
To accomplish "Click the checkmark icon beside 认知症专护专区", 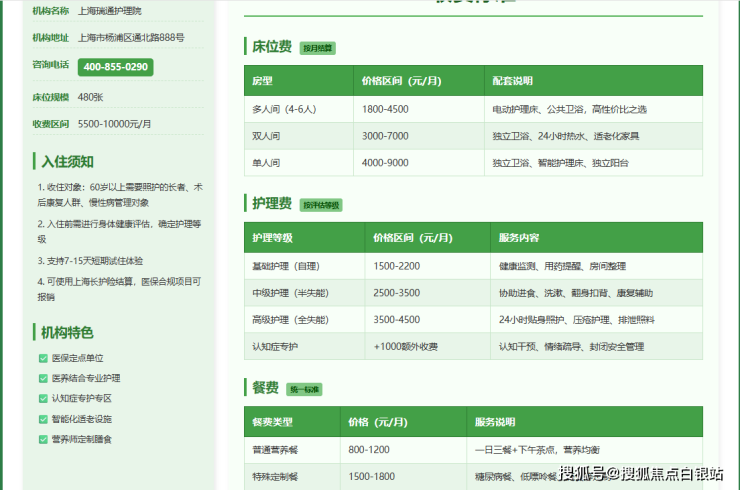I will point(43,399).
